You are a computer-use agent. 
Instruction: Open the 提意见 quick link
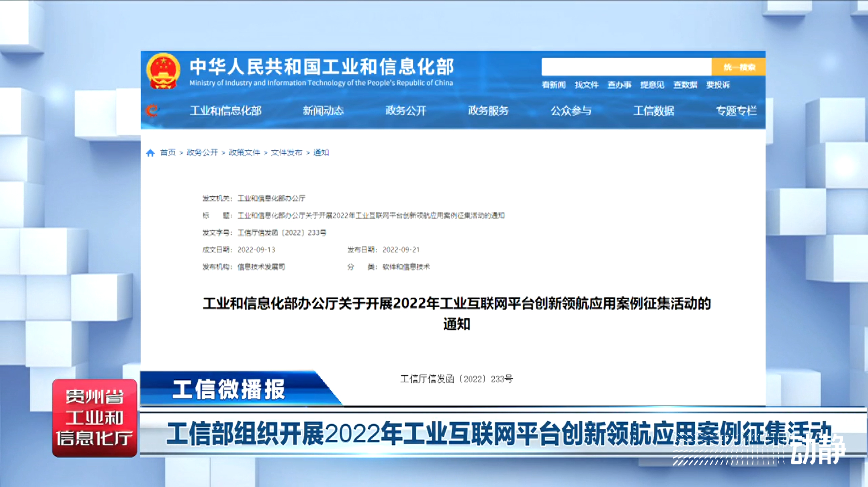point(652,85)
